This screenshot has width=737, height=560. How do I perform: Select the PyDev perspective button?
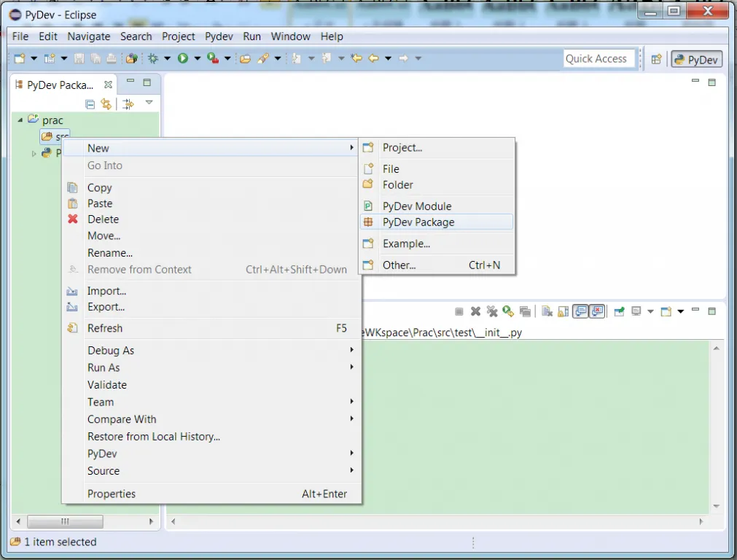[697, 59]
